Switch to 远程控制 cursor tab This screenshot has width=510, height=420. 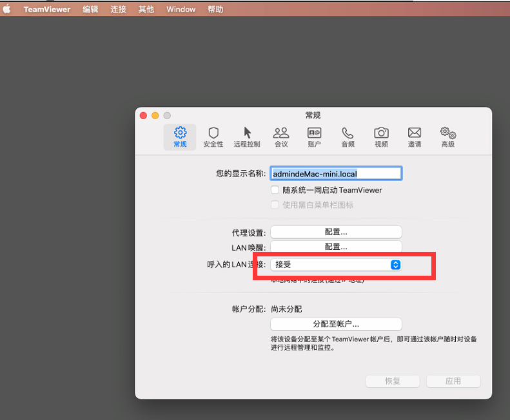(x=247, y=137)
